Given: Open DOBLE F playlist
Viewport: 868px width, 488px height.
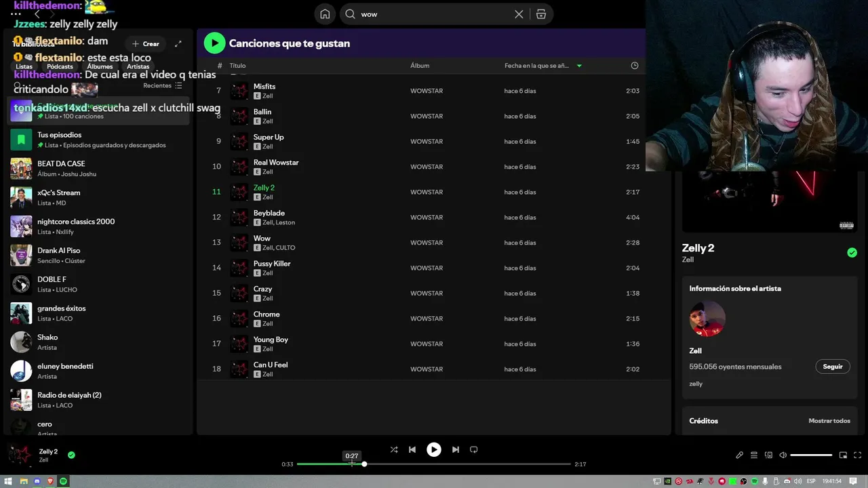Looking at the screenshot, I should coord(98,285).
